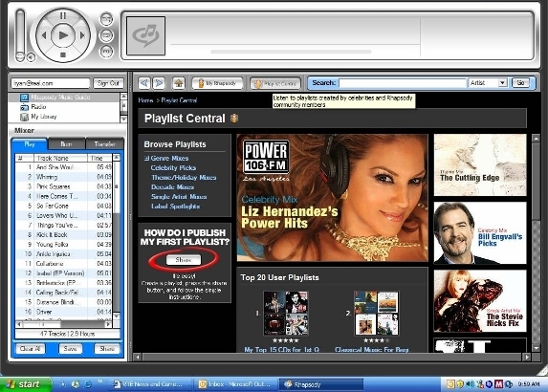
Task: Open the Artist search type dropdown
Action: point(502,83)
